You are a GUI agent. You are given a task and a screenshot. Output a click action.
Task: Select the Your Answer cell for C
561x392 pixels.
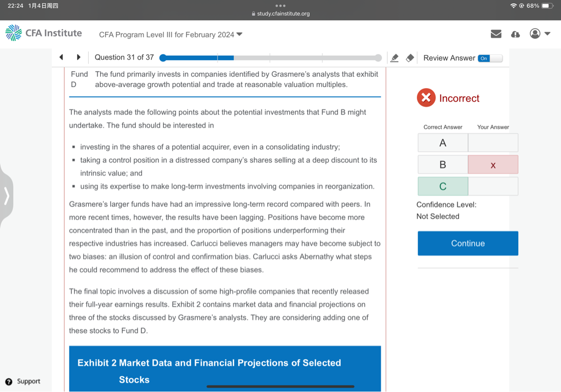pyautogui.click(x=493, y=186)
